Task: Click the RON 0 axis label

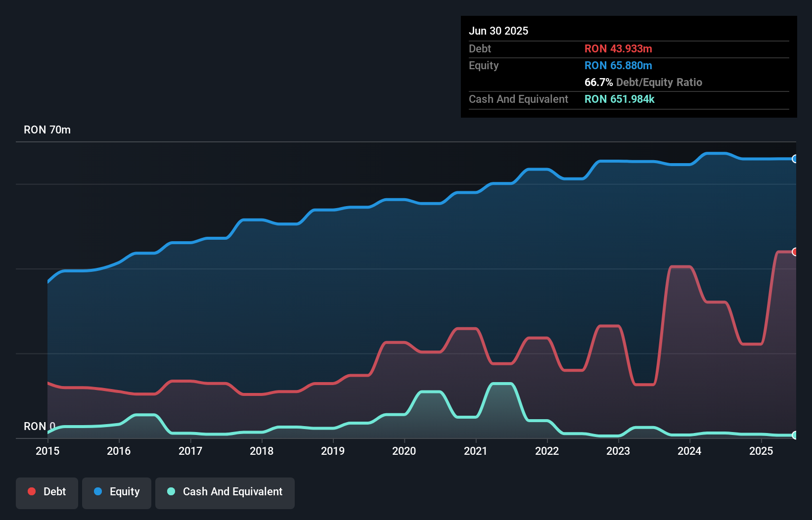Action: (40, 426)
